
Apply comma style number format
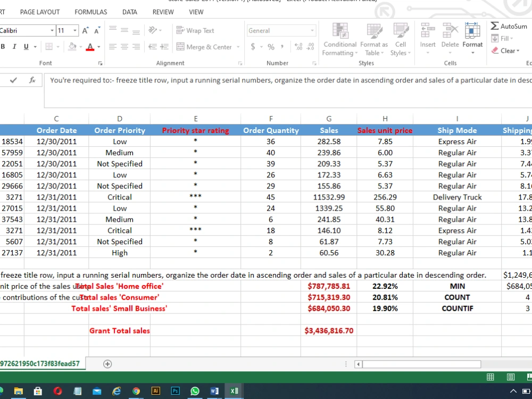282,47
